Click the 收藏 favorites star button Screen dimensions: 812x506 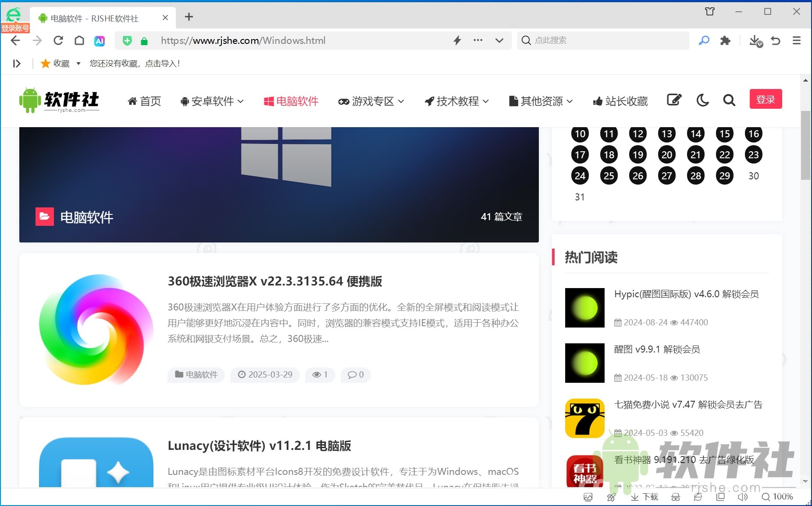tap(55, 64)
